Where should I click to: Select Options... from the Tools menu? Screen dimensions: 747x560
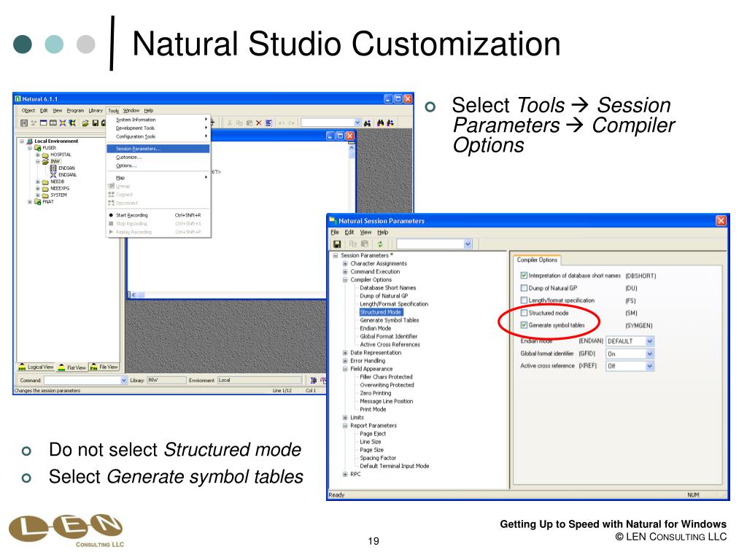158,166
